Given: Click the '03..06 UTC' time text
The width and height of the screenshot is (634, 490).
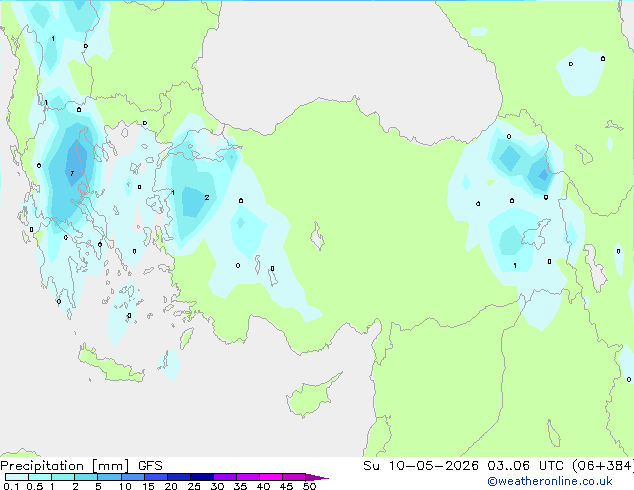Looking at the screenshot, I should (x=524, y=466).
